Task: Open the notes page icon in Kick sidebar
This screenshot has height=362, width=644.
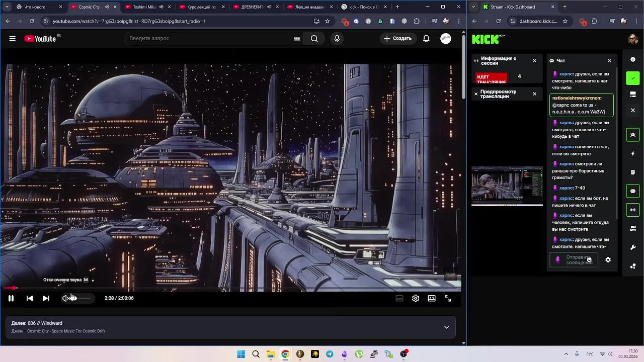Action: point(633,172)
